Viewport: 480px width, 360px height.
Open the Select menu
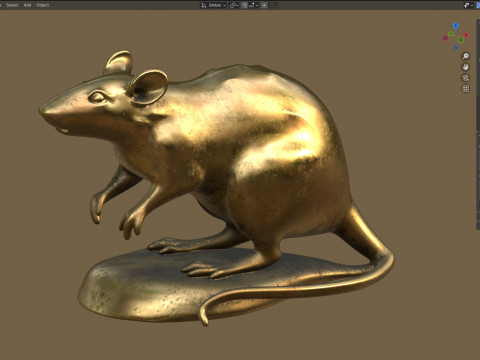click(12, 5)
